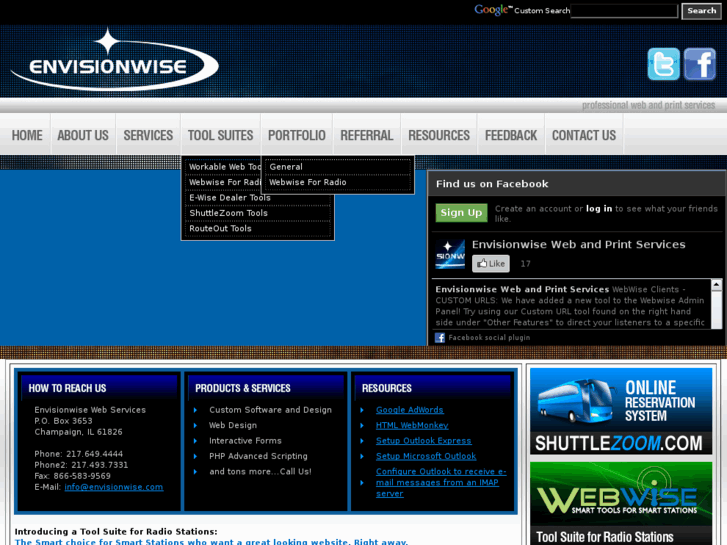
Task: Click bullet arrow beside Google AdWords
Action: 362,410
